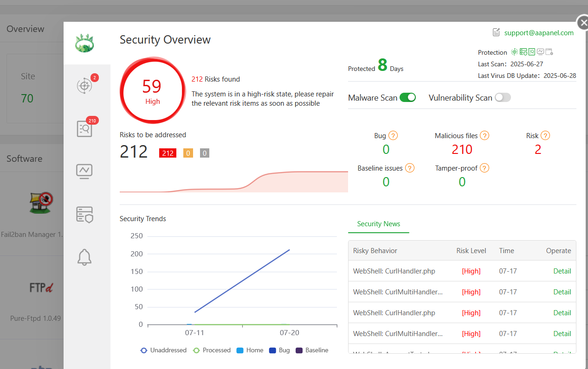Open the notification bell in sidebar

(x=84, y=257)
